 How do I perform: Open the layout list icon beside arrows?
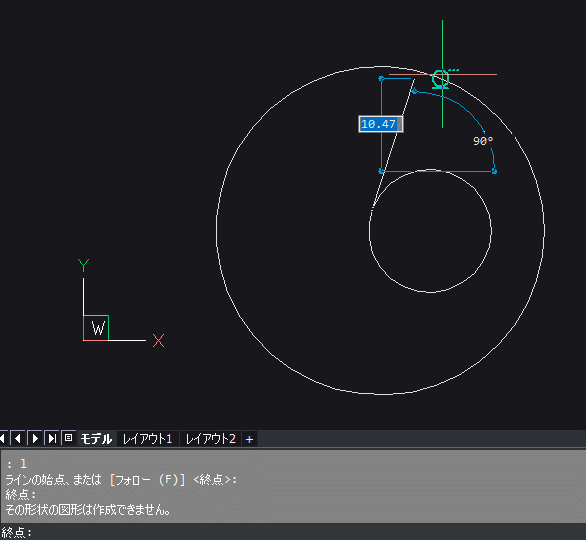point(68,438)
